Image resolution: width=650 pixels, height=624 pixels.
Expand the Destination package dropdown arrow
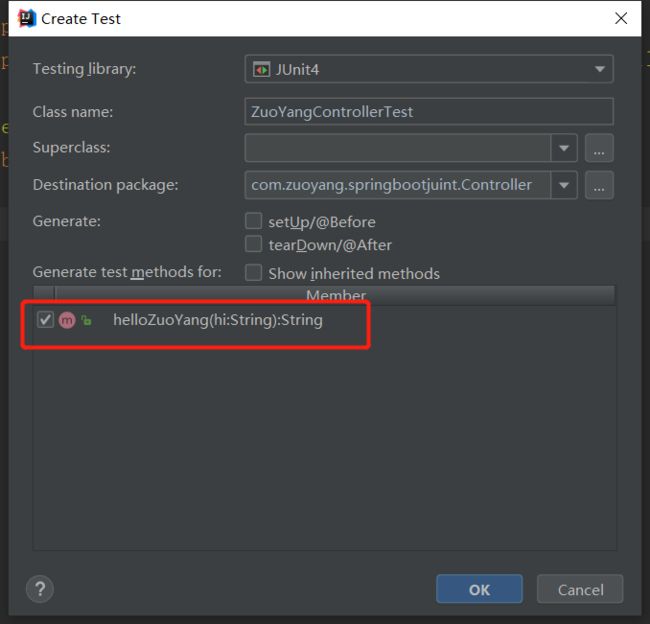(x=564, y=185)
